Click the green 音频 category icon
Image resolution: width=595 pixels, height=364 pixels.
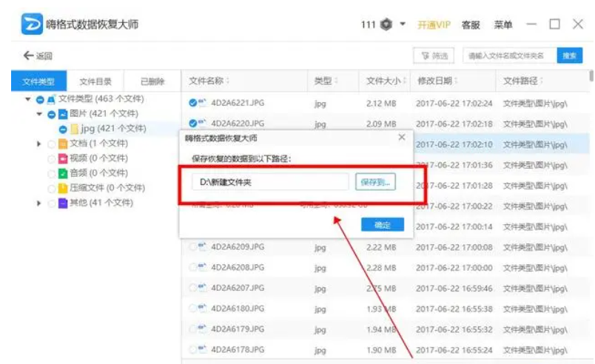pyautogui.click(x=63, y=173)
